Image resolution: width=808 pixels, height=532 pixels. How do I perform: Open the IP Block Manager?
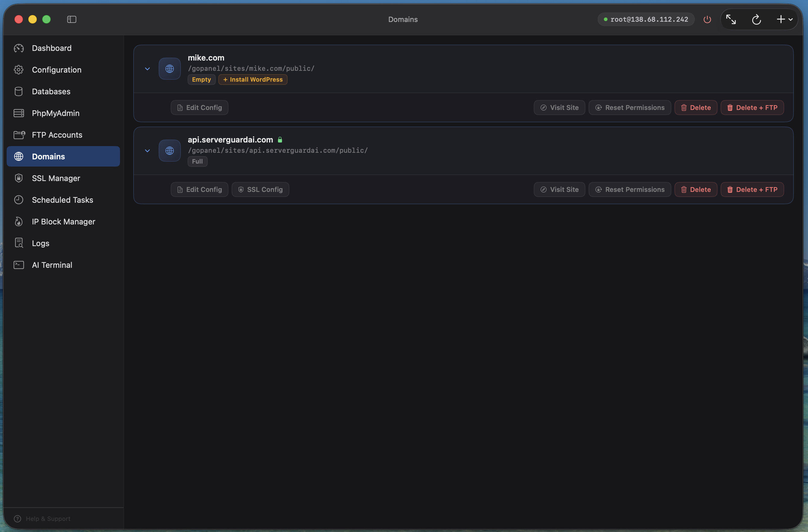(63, 221)
